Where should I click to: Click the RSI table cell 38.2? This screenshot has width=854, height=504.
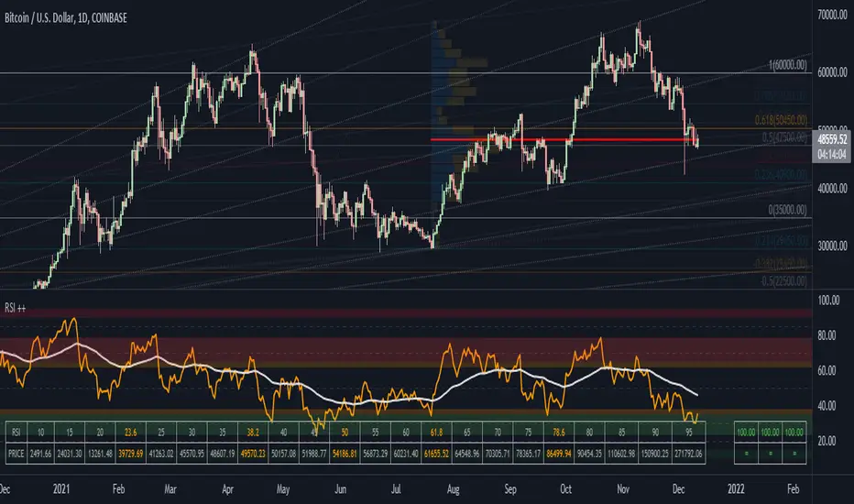(253, 433)
